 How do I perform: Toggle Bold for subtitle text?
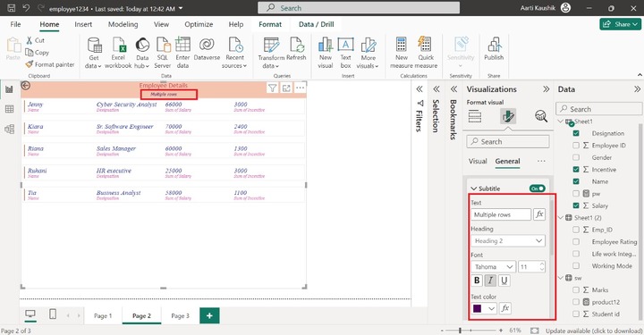click(x=477, y=281)
